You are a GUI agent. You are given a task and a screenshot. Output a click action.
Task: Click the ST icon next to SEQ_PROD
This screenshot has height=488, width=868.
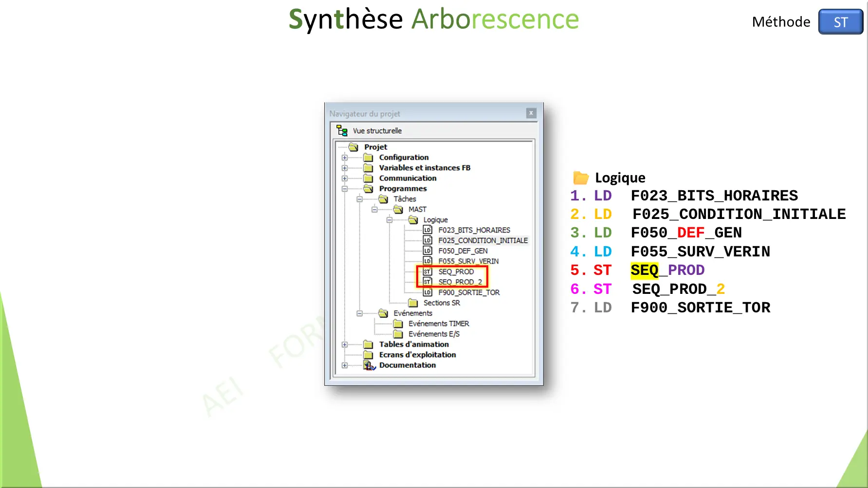click(x=427, y=271)
